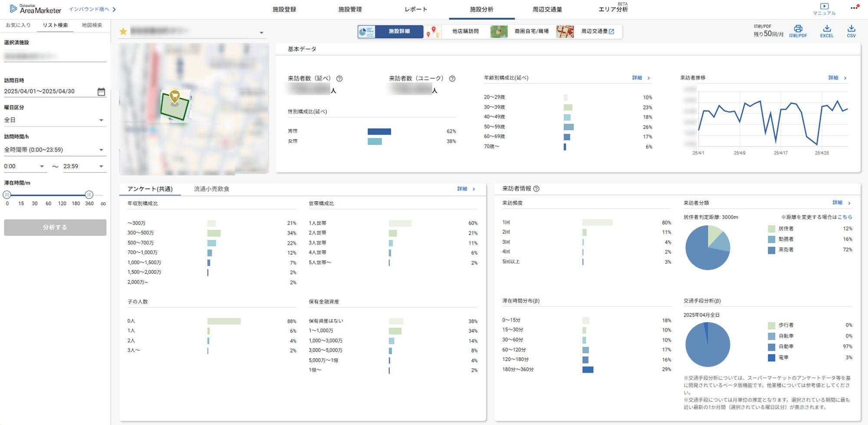Open the 全時間帯 (0:00~23:59) dropdown
Image resolution: width=868 pixels, height=425 pixels.
55,150
